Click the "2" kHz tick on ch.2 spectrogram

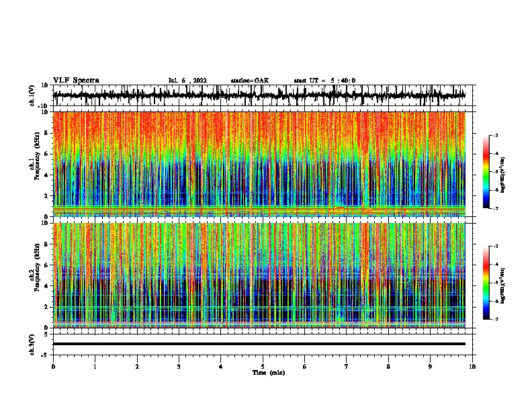pyautogui.click(x=46, y=307)
